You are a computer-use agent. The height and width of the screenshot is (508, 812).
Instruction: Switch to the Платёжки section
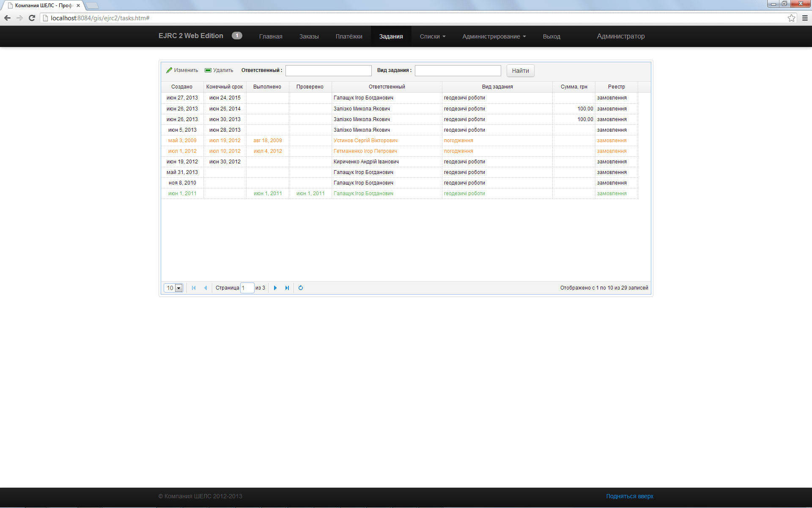click(x=349, y=36)
